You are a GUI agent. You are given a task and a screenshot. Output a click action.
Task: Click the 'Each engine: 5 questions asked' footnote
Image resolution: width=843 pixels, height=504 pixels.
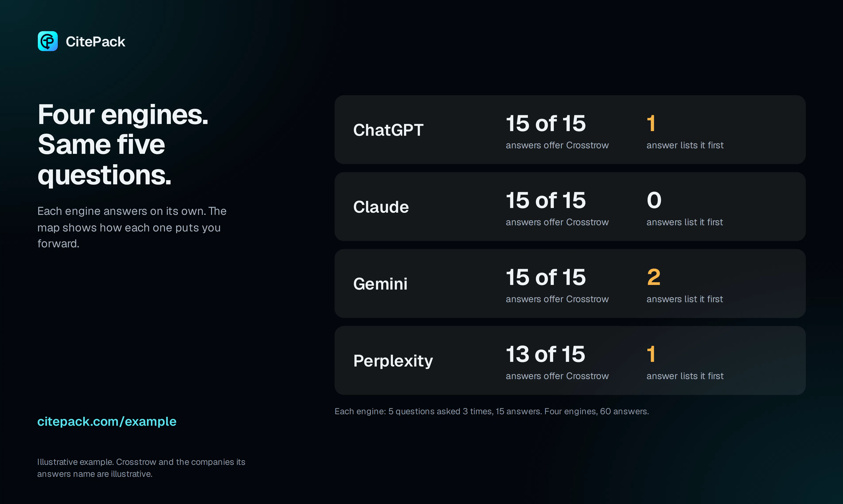click(x=492, y=411)
